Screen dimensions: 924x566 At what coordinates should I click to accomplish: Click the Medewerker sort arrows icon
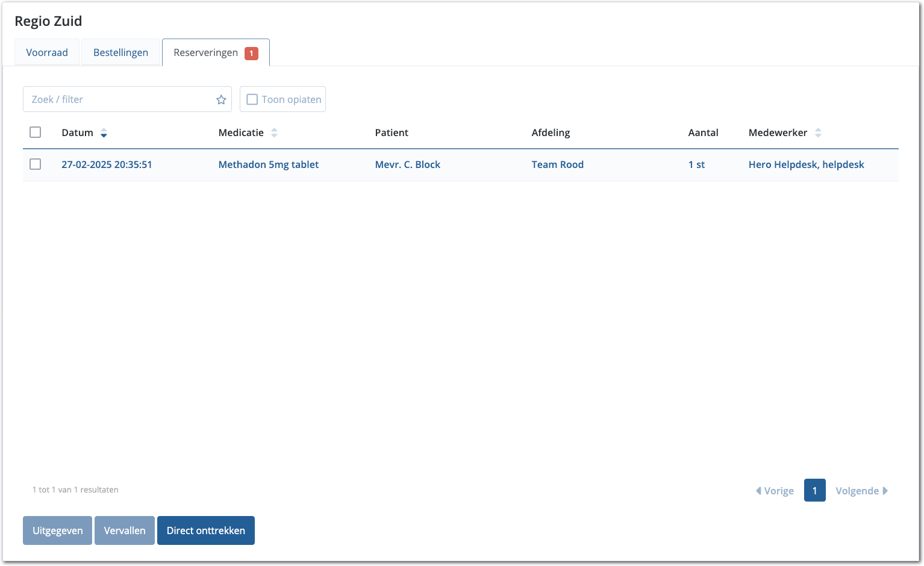click(x=817, y=133)
